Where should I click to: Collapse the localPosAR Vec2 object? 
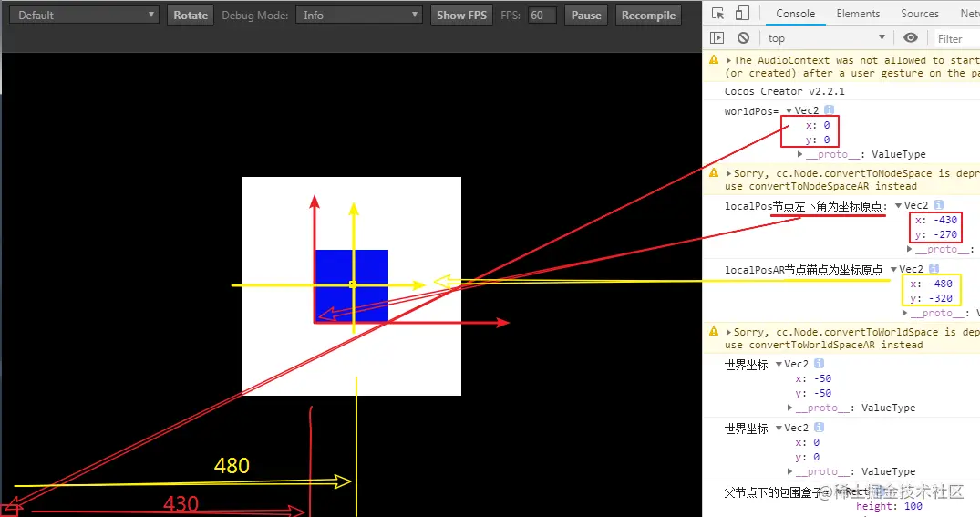pos(893,269)
